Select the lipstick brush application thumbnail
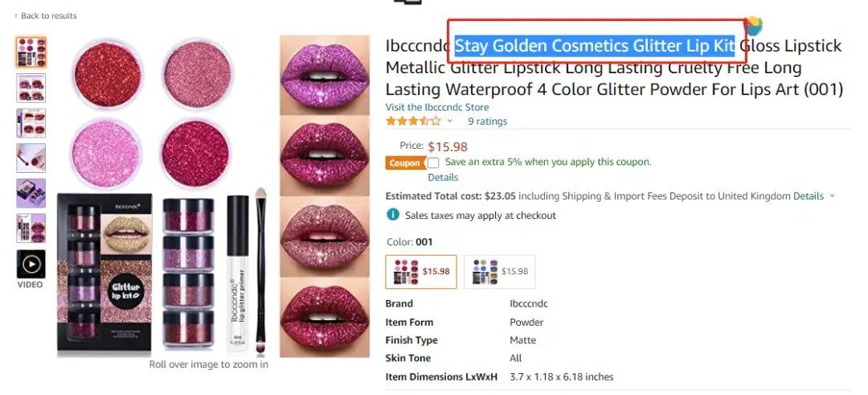The width and height of the screenshot is (868, 395). [x=31, y=158]
